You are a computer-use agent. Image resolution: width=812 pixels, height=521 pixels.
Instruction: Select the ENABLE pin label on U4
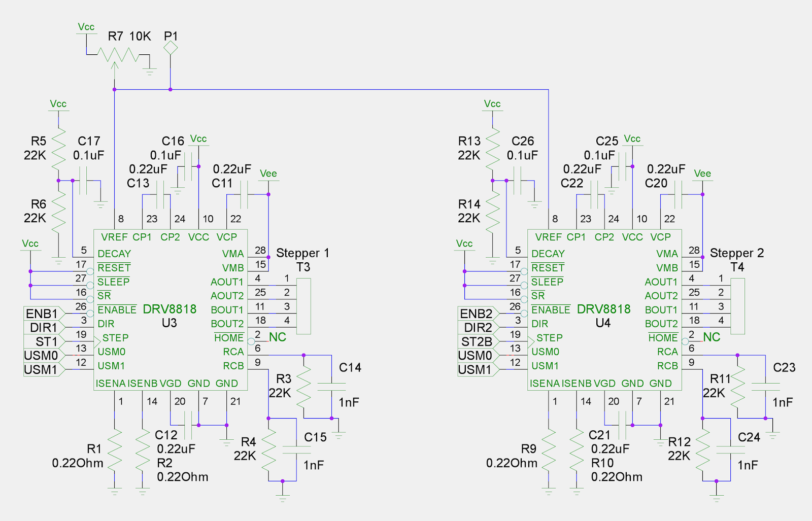click(x=551, y=309)
